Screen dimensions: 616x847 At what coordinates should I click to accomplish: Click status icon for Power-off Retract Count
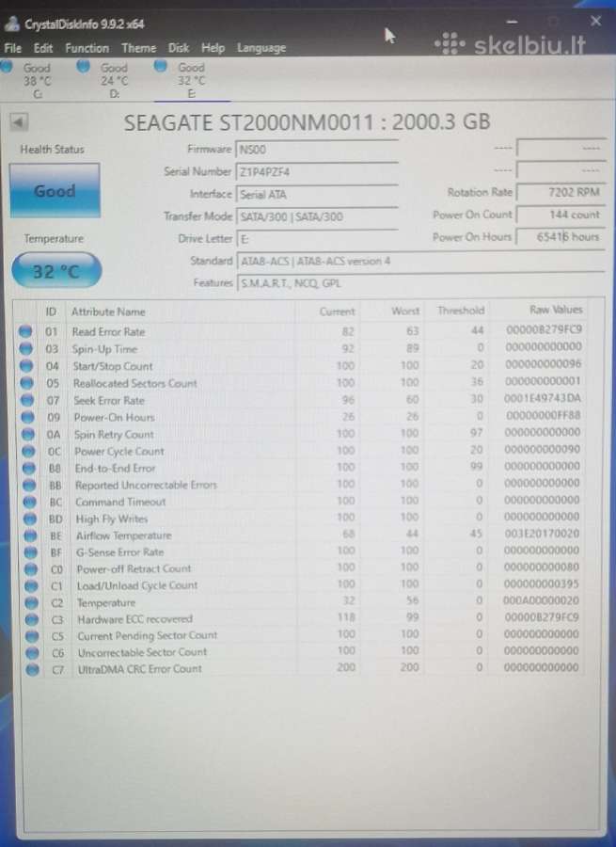(31, 568)
